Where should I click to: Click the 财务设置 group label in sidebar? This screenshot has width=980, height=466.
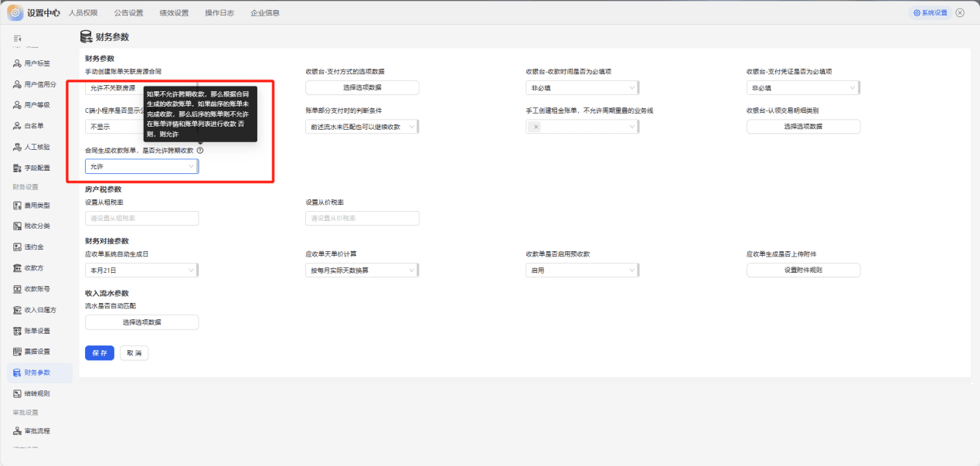pos(26,187)
